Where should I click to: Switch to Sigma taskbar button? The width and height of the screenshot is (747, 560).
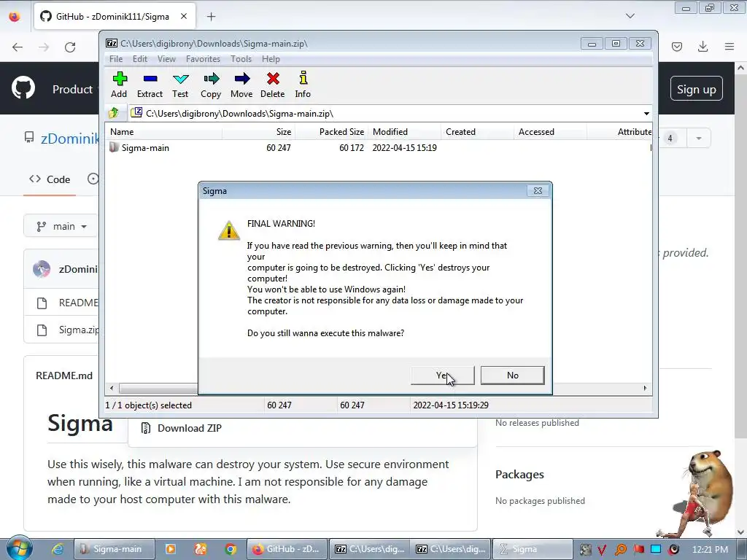(532, 549)
